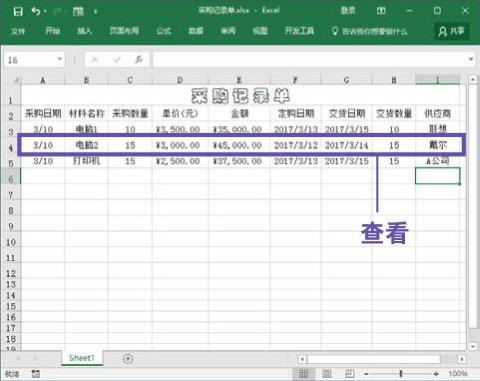This screenshot has height=381, width=480.
Task: Switch to Normal view icon in status bar
Action: pyautogui.click(x=303, y=374)
